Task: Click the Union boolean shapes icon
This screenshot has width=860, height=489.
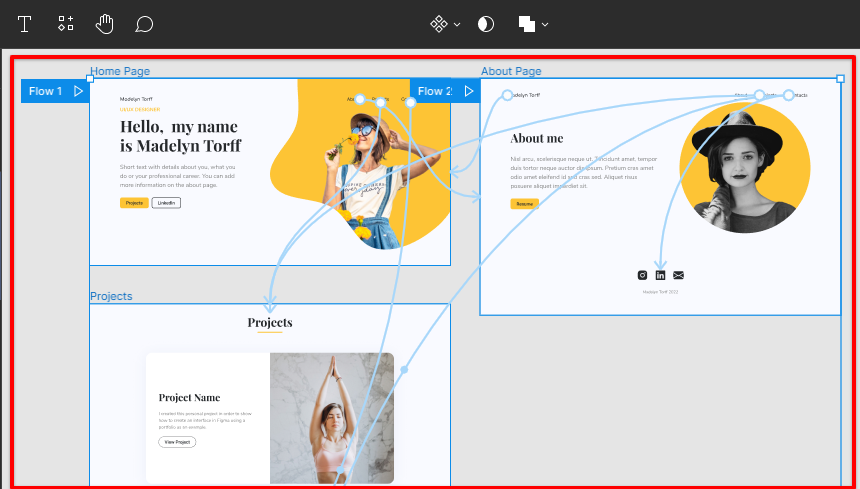Action: tap(526, 23)
